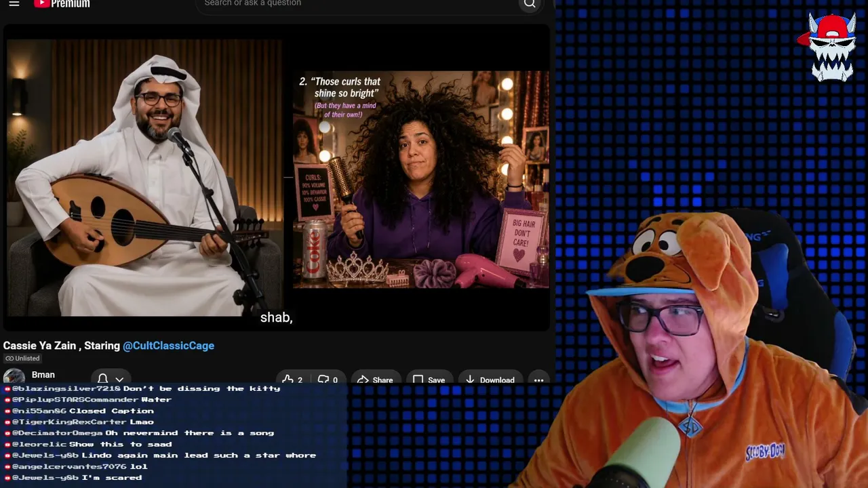Image resolution: width=868 pixels, height=488 pixels.
Task: Open the Bman channel name
Action: (43, 375)
